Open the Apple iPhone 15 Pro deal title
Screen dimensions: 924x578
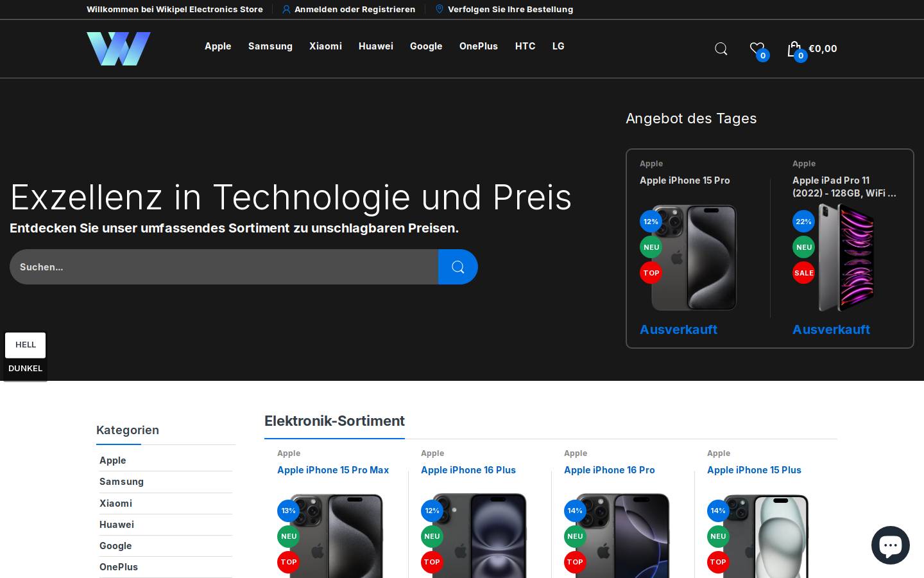(x=685, y=180)
